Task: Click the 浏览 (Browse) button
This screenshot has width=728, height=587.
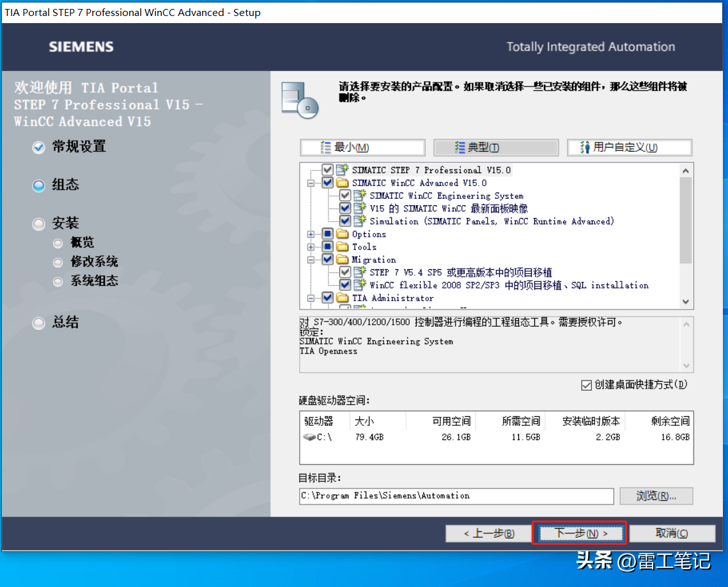Action: coord(656,496)
